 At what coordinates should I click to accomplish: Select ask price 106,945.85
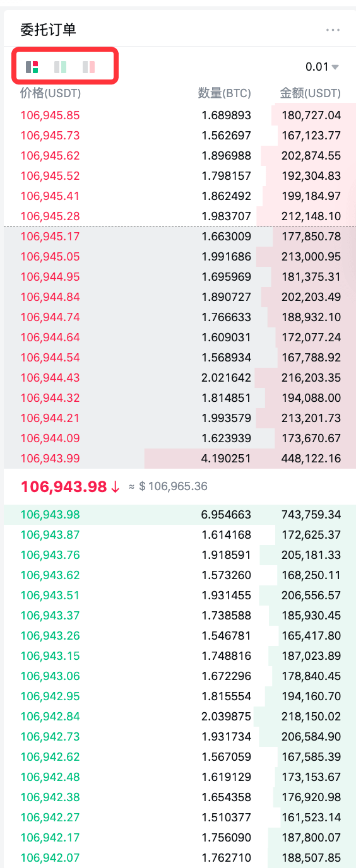50,115
